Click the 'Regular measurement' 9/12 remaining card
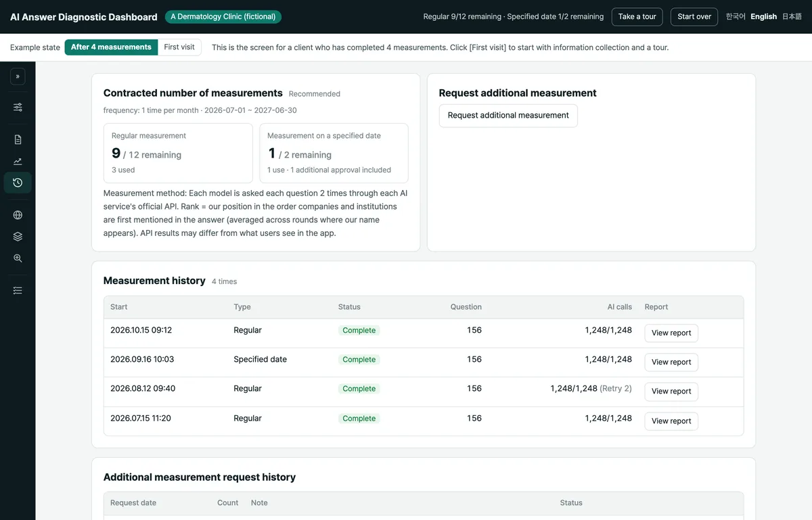The image size is (812, 520). coord(178,153)
